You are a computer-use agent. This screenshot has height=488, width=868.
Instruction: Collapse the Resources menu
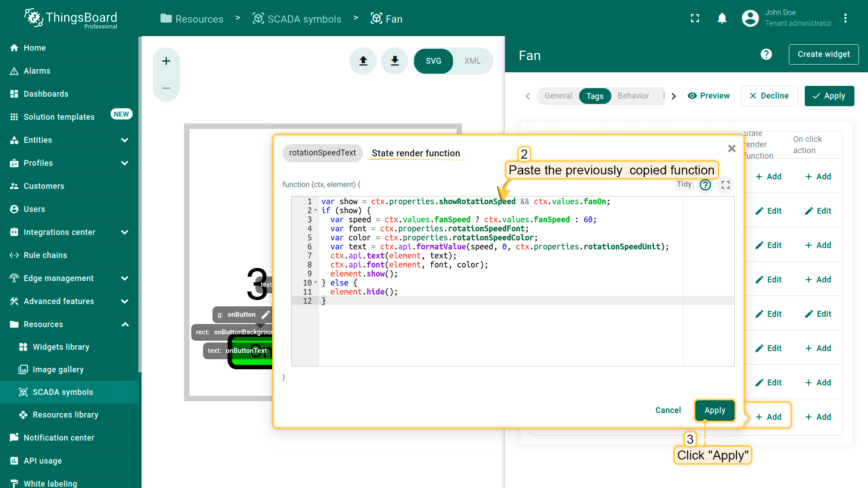[125, 324]
